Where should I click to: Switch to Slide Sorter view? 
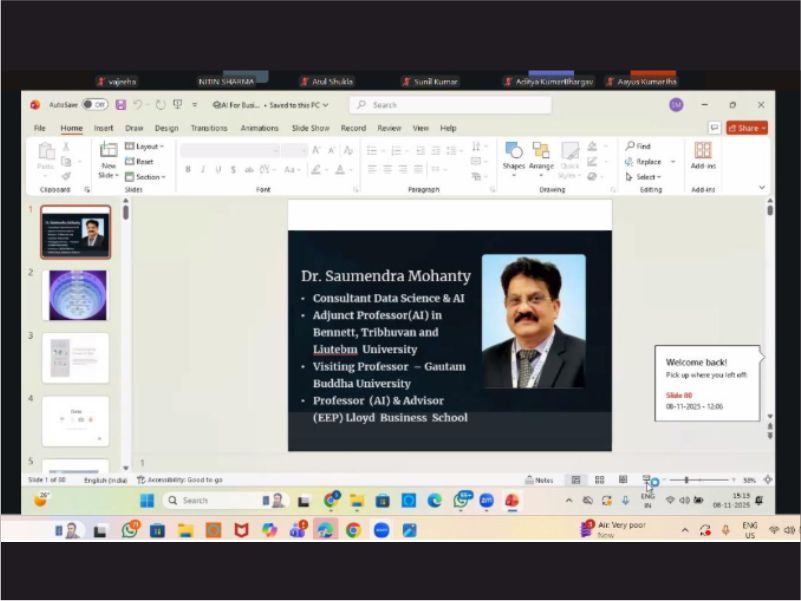coord(599,480)
